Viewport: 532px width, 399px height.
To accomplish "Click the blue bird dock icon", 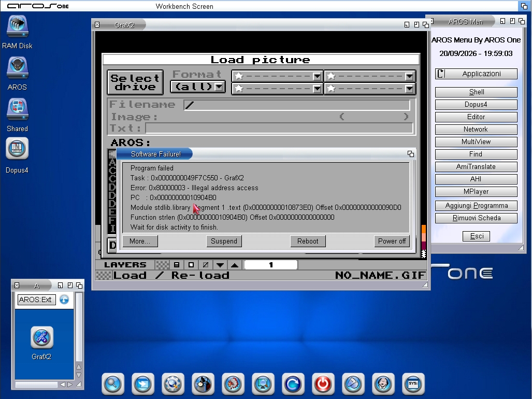I will [353, 384].
